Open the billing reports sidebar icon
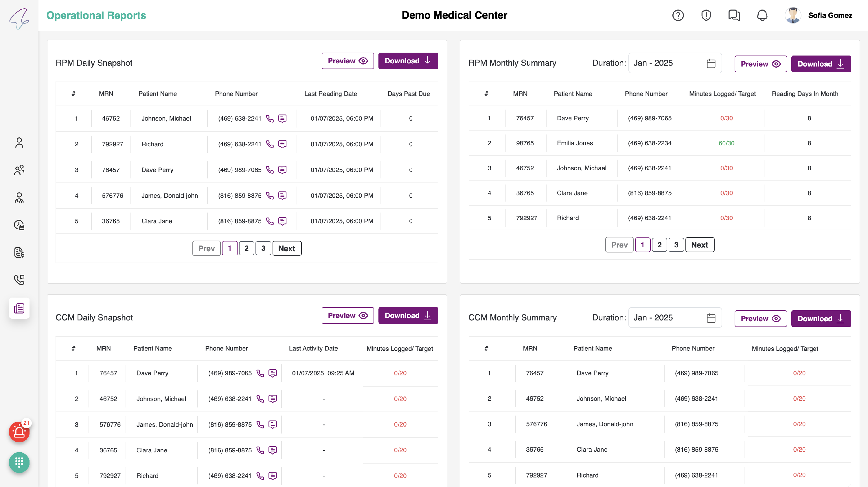868x487 pixels. click(19, 252)
